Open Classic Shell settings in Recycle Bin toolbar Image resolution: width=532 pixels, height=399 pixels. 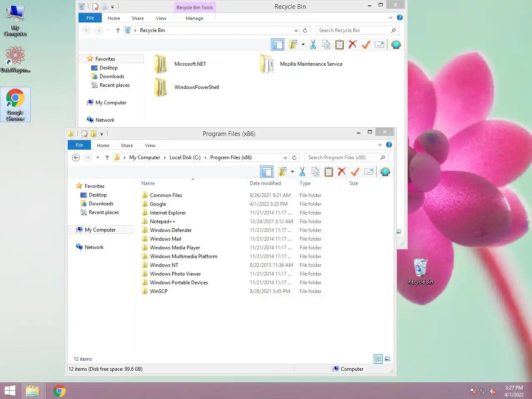(396, 44)
